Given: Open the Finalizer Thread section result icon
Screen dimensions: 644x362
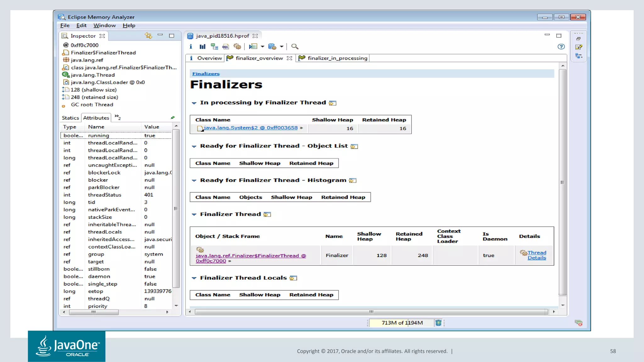Looking at the screenshot, I should point(267,214).
